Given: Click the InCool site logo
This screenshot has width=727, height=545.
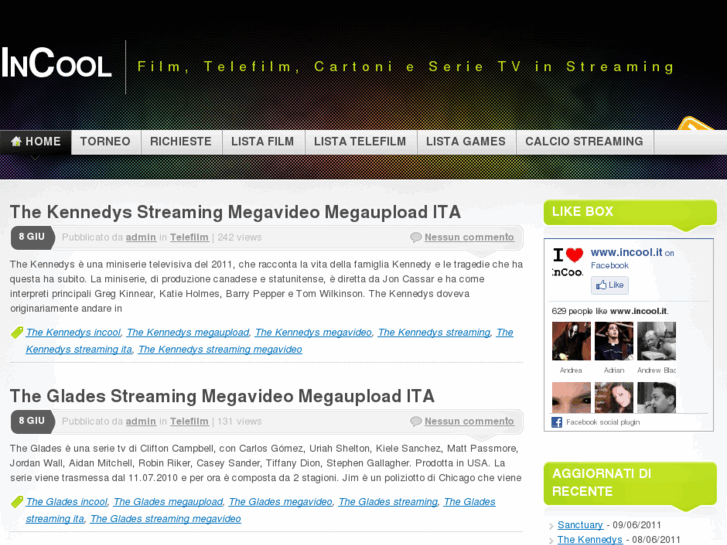Looking at the screenshot, I should pyautogui.click(x=56, y=63).
